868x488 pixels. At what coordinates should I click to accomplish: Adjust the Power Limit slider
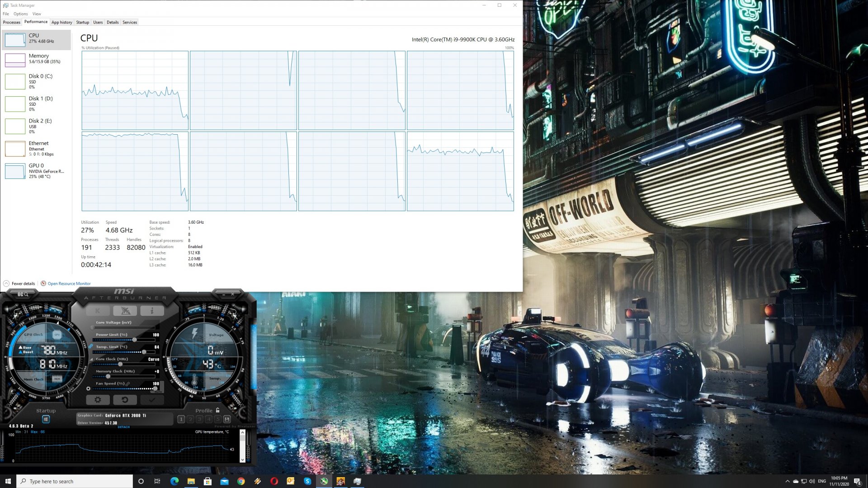135,339
